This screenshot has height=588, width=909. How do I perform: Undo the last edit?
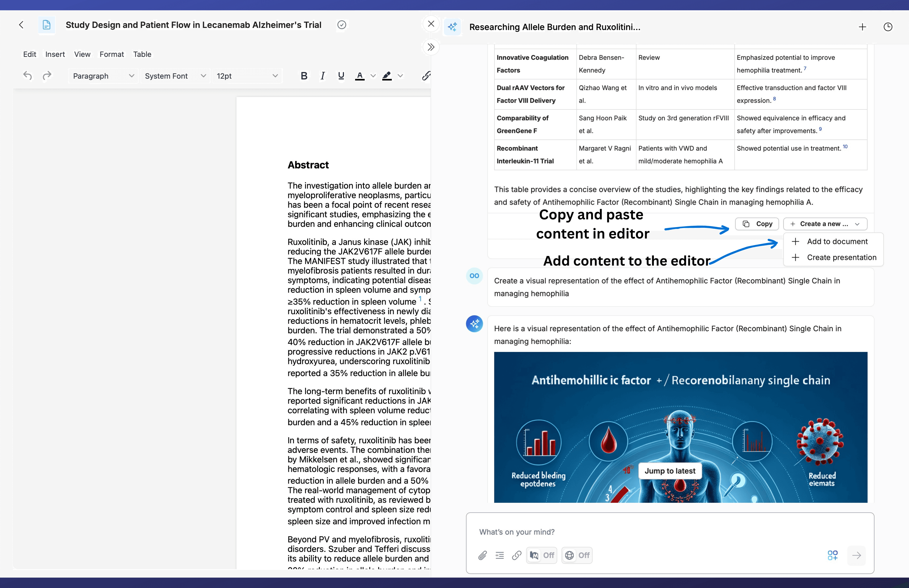point(27,75)
